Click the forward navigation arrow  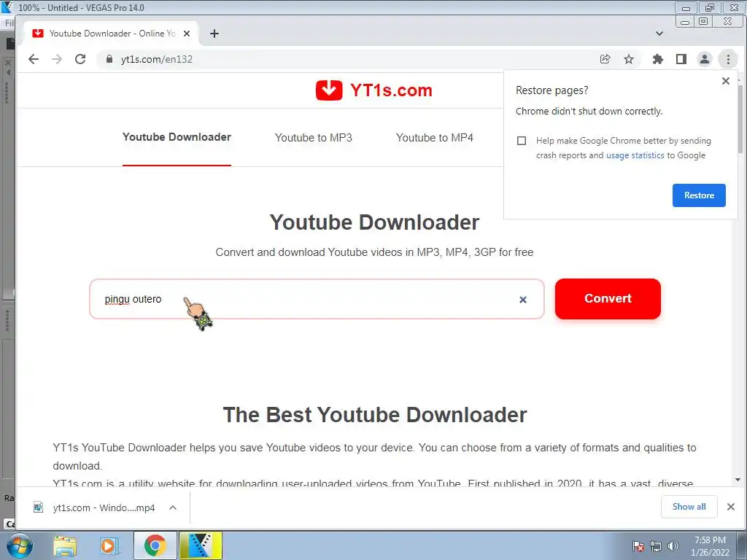click(57, 59)
